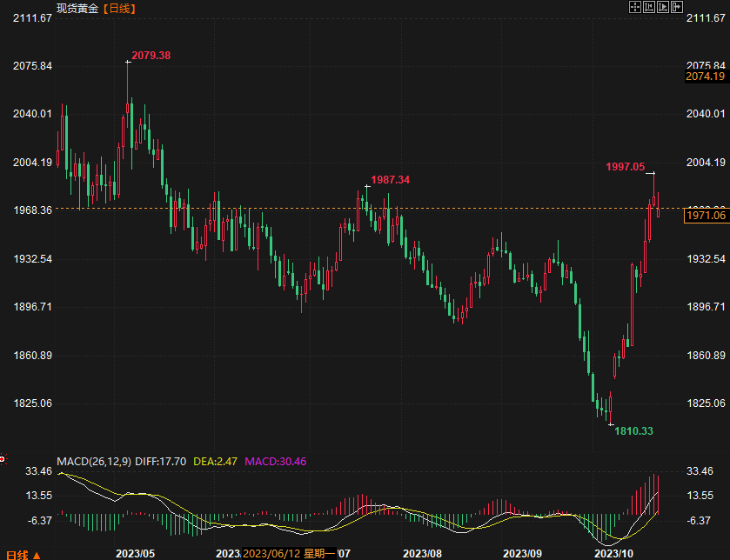Click the 1987.34 peak price label
The height and width of the screenshot is (560, 730).
(x=390, y=180)
